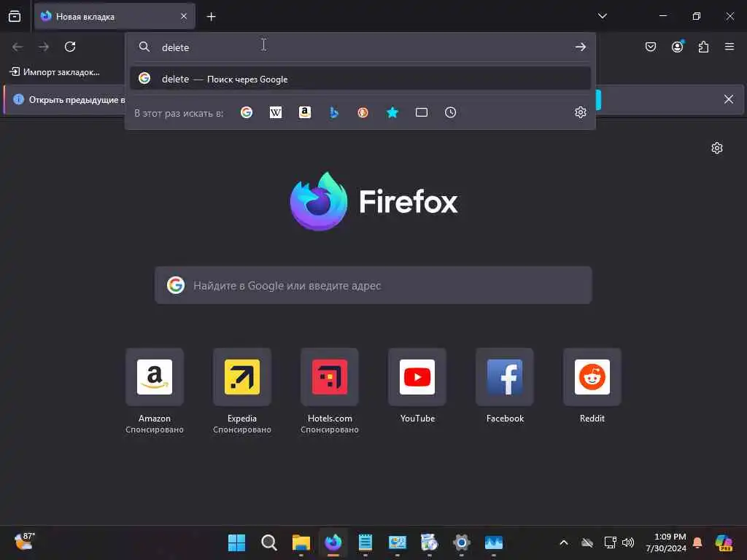
Task: Go back with the back arrow
Action: click(18, 47)
